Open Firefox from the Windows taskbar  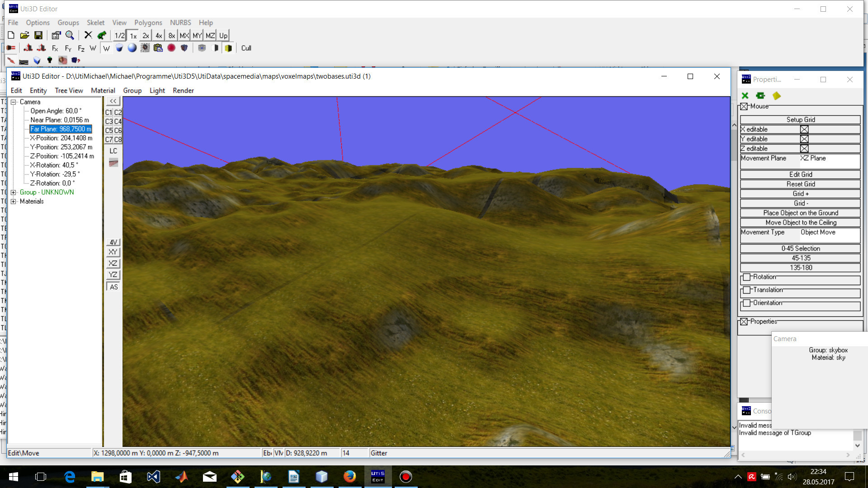(x=349, y=477)
